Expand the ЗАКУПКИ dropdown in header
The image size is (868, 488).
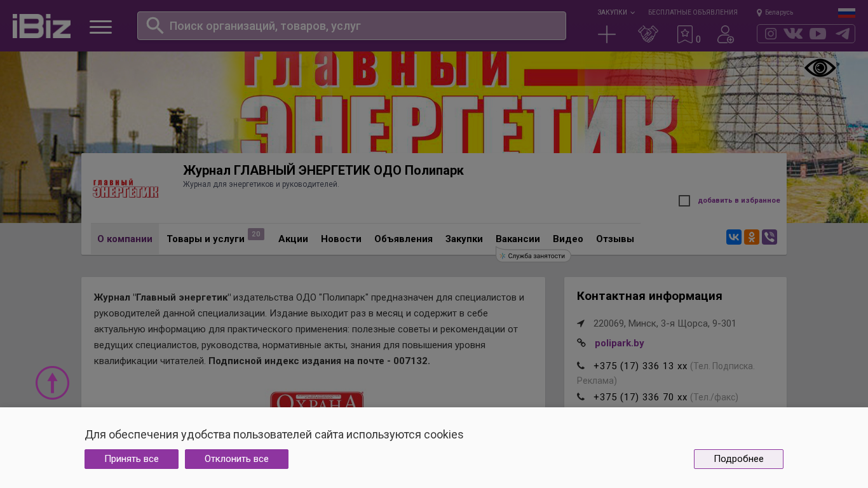point(616,12)
